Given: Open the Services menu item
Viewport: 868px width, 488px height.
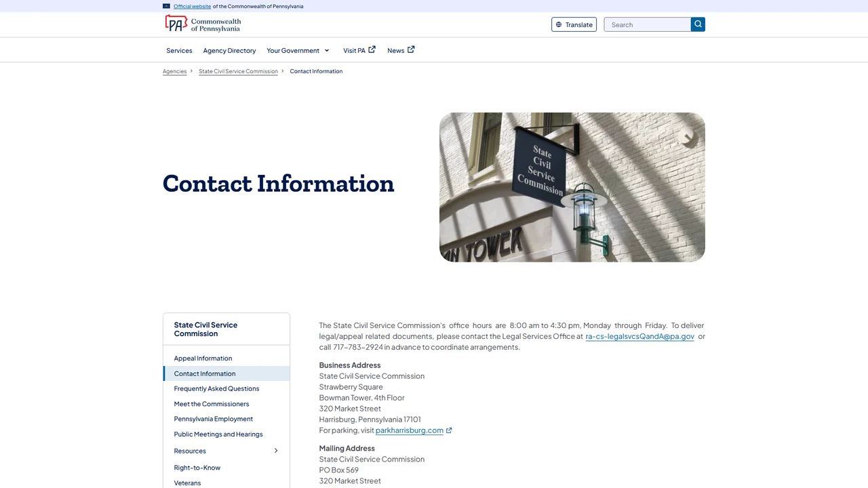Looking at the screenshot, I should (179, 50).
